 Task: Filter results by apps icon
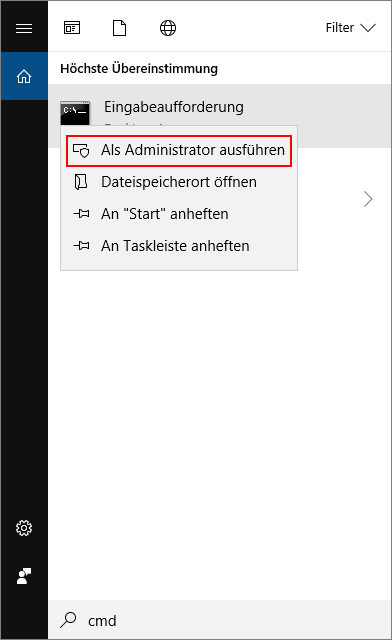click(x=72, y=28)
